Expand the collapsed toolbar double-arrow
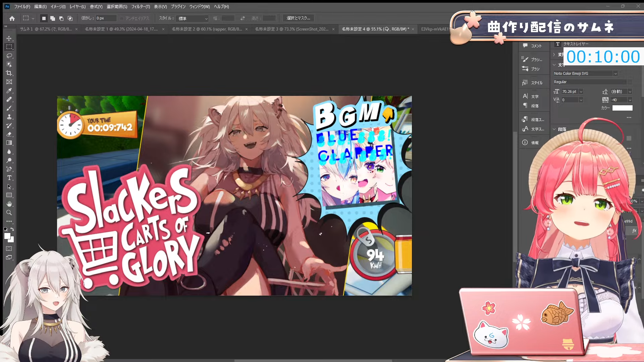This screenshot has height=362, width=644. (x=6, y=26)
